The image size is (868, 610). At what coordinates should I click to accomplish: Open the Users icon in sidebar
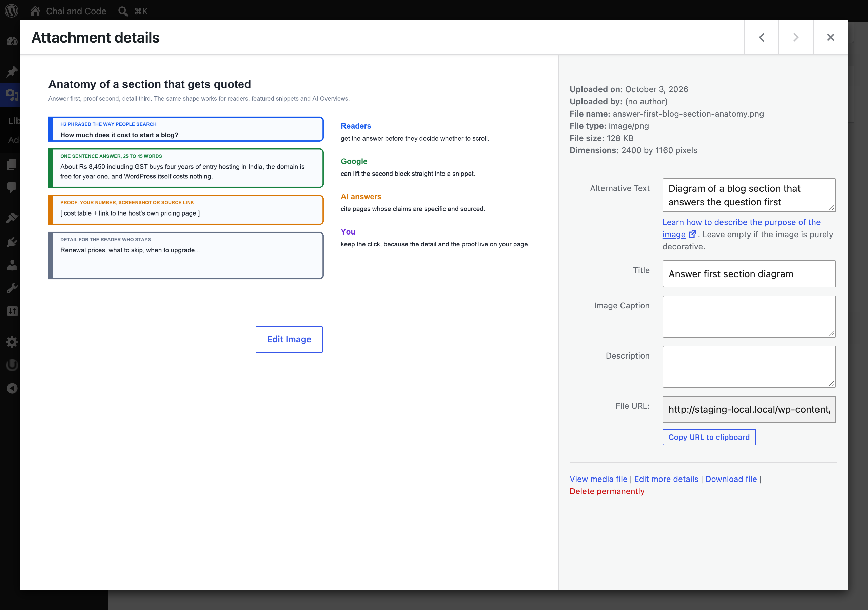click(x=12, y=265)
